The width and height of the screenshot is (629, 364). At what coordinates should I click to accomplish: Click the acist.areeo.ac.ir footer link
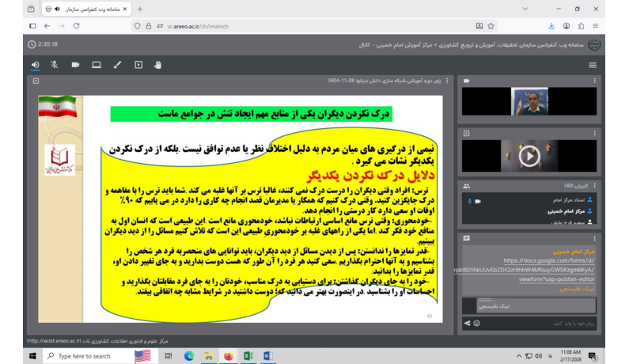[x=54, y=341]
